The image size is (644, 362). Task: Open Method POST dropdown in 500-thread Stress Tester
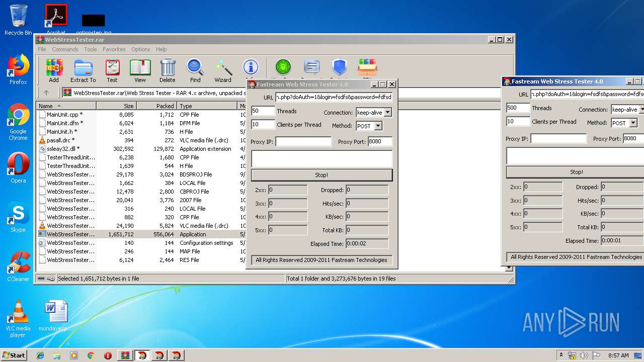(x=633, y=123)
